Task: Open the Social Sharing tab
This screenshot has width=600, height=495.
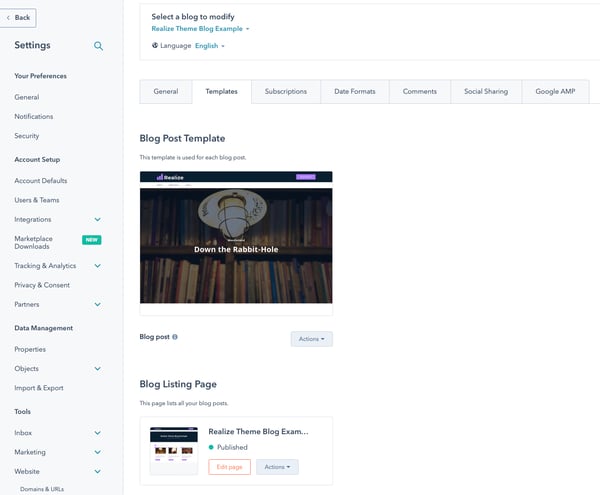Action: point(486,92)
